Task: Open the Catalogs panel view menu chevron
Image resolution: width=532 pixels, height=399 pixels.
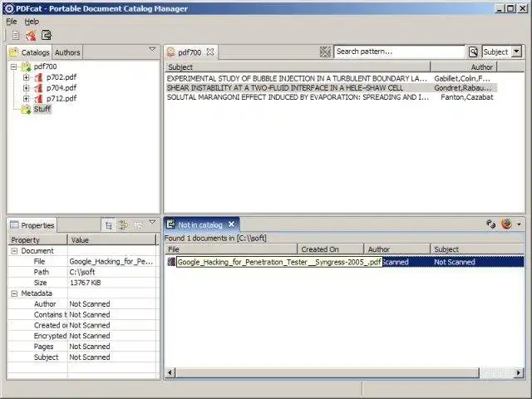Action: [152, 50]
